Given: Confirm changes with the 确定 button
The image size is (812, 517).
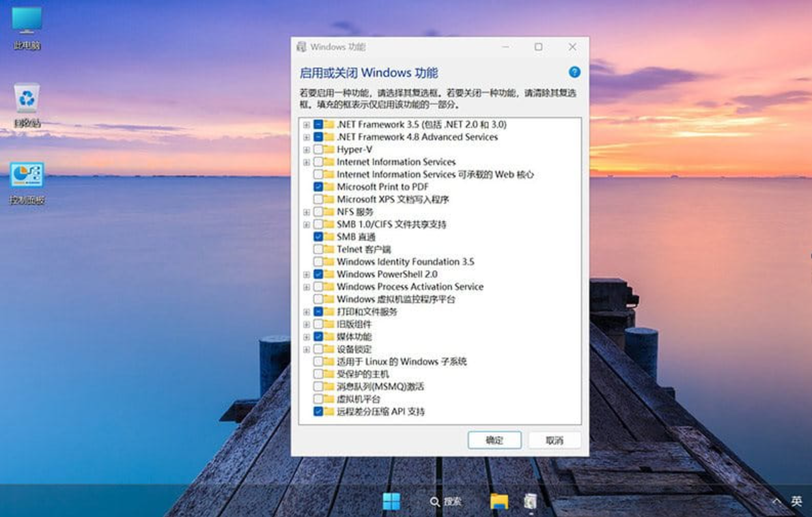Looking at the screenshot, I should pos(494,441).
